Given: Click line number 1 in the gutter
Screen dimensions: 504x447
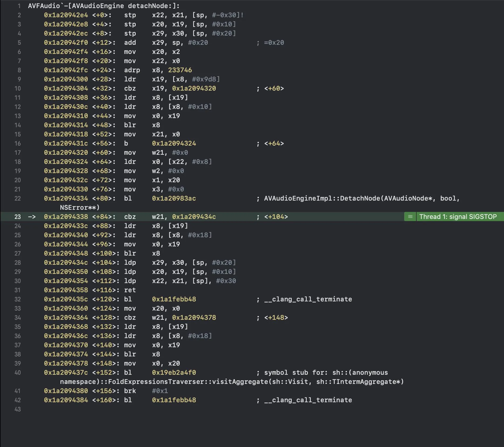Looking at the screenshot, I should point(19,6).
